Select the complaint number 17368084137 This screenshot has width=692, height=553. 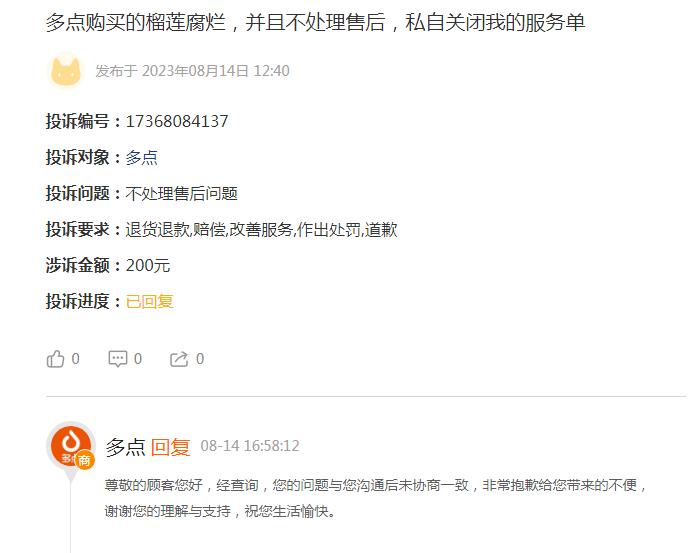tap(177, 121)
